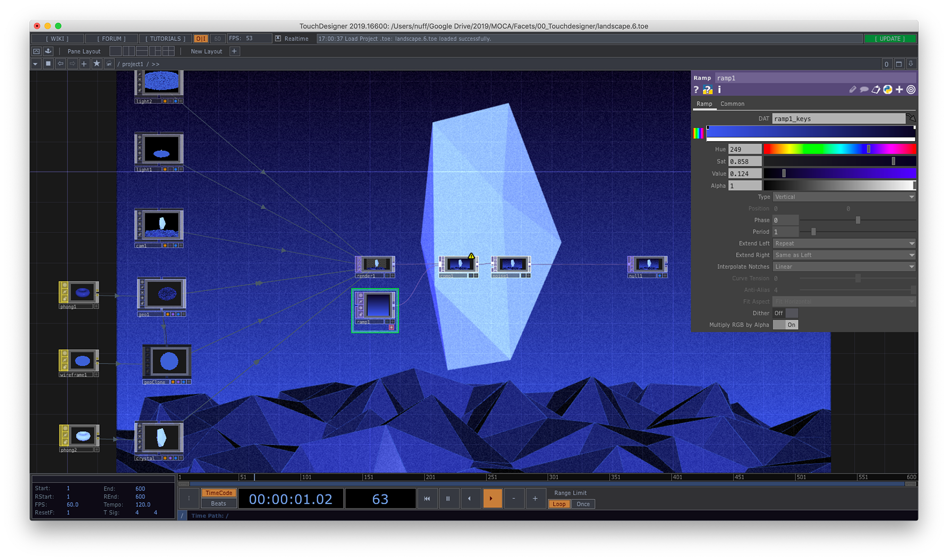
Task: Jump to timeline start button
Action: [427, 499]
